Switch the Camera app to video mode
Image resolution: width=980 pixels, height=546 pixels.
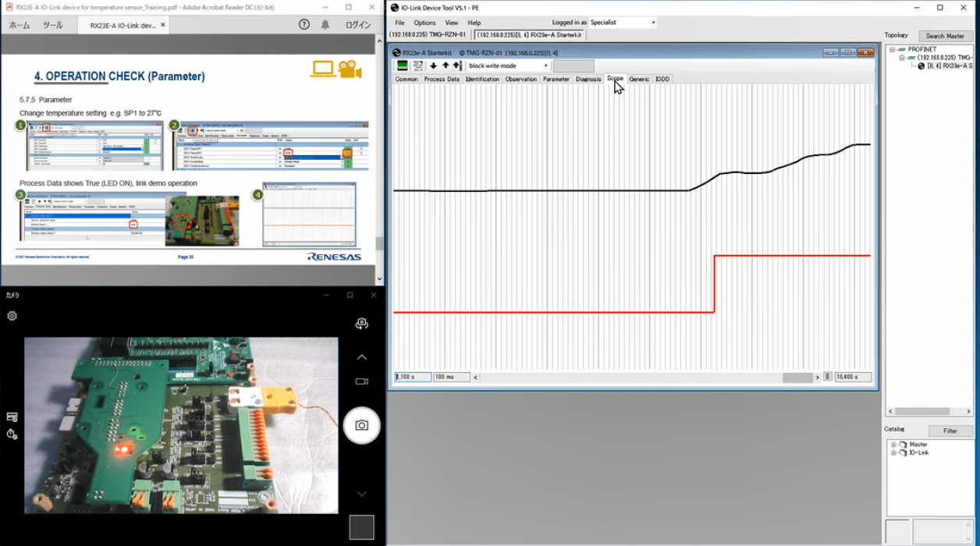coord(361,380)
